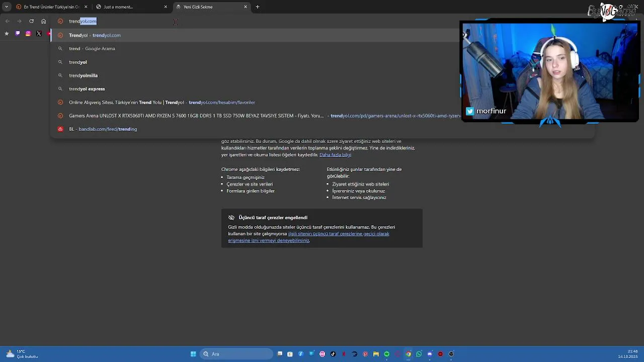Screen dimensions: 644x362
Task: Close the Yeni Gizli Sekme tab
Action: [246, 7]
